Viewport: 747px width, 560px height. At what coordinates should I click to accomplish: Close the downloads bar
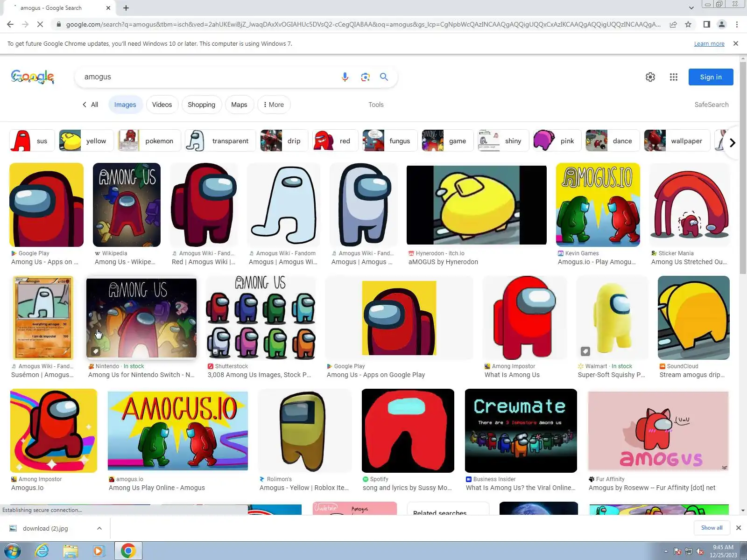point(738,528)
